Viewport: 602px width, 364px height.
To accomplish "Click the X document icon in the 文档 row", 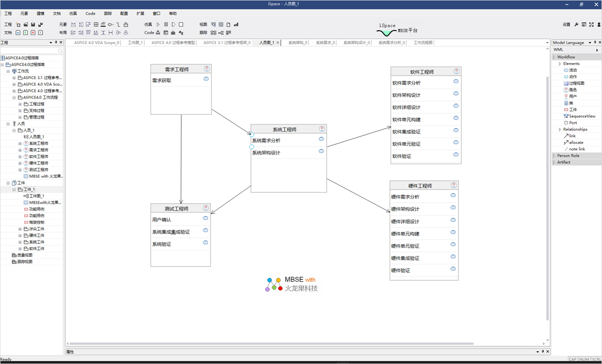I will 40,33.
